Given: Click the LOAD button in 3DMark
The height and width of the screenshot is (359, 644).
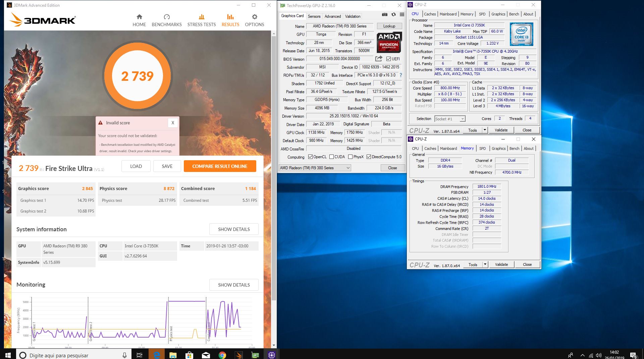Looking at the screenshot, I should tap(136, 166).
